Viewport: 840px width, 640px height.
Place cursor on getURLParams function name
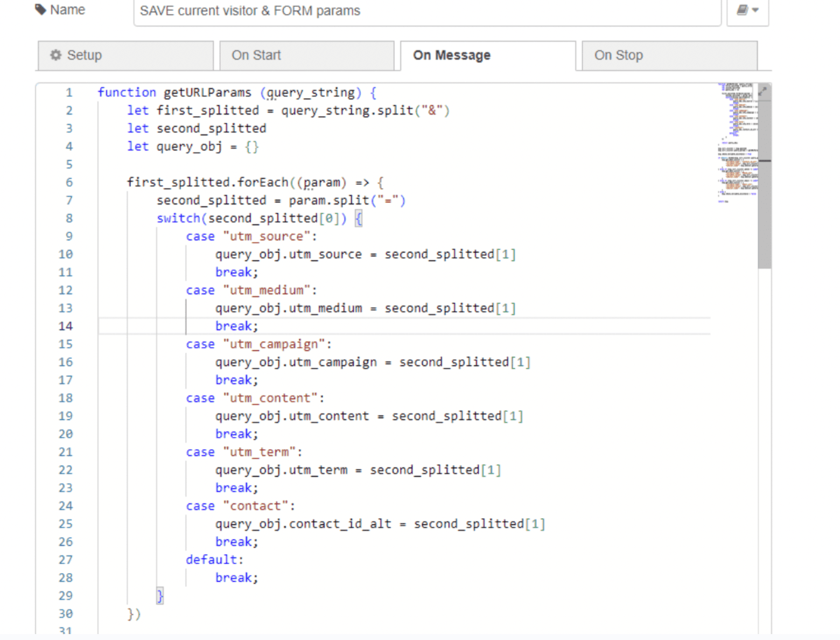pos(207,93)
